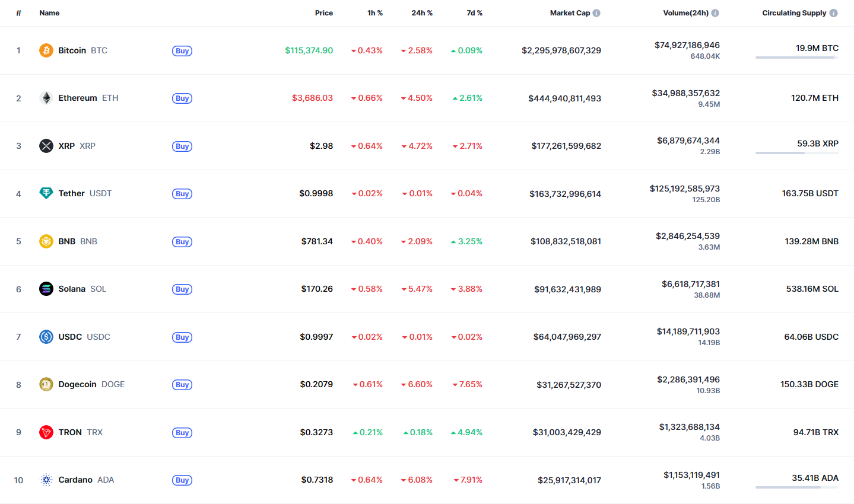Click Buy for BNB
The image size is (854, 504).
click(182, 242)
